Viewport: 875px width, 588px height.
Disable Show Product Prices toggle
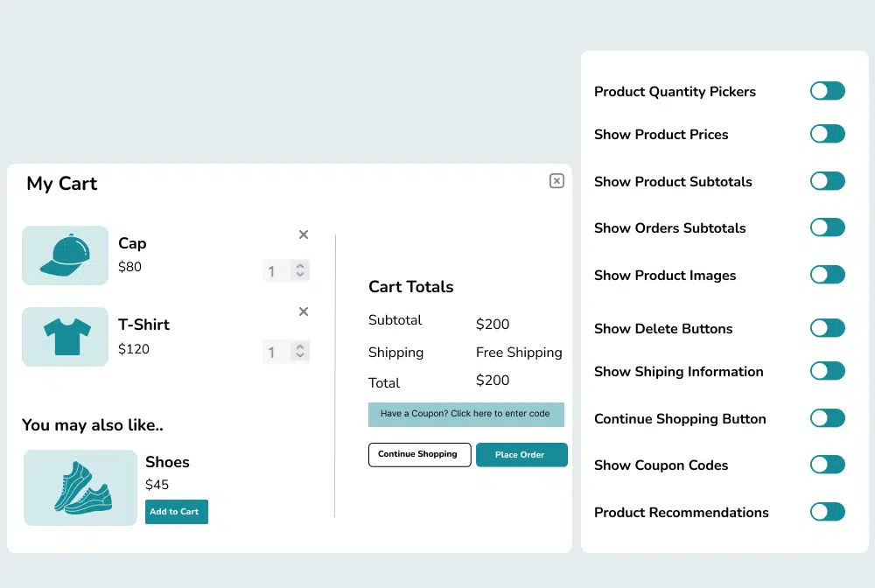coord(827,134)
